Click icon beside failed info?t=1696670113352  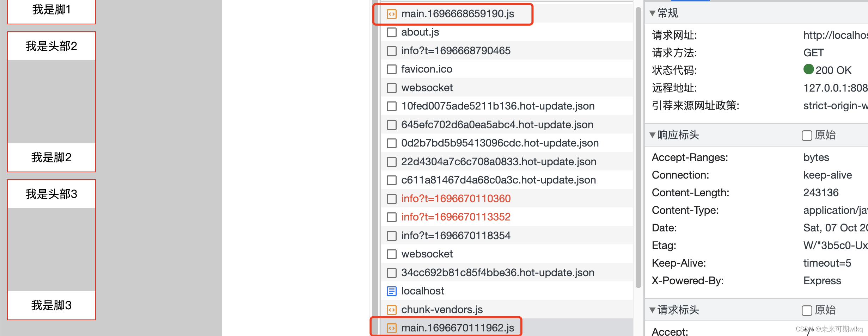392,217
